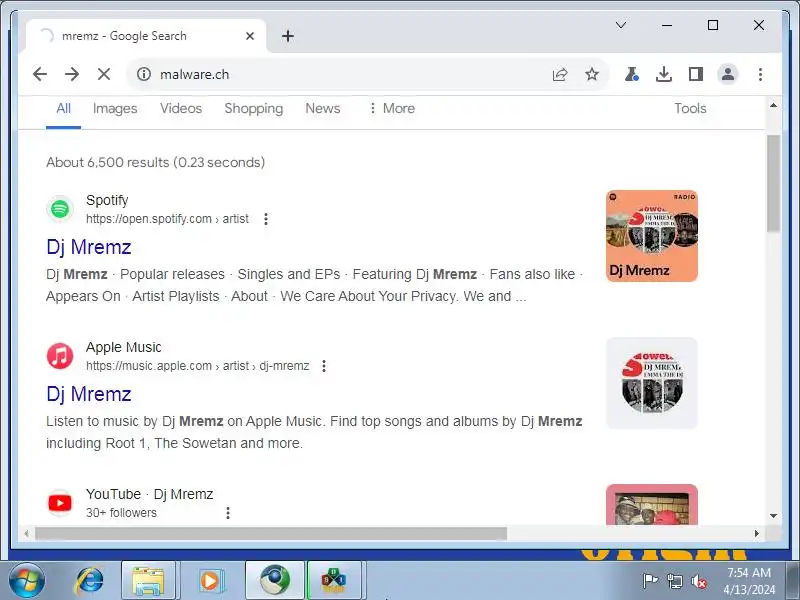Open the clock showing 7:54 AM
Image resolution: width=800 pixels, height=600 pixels.
(x=748, y=581)
